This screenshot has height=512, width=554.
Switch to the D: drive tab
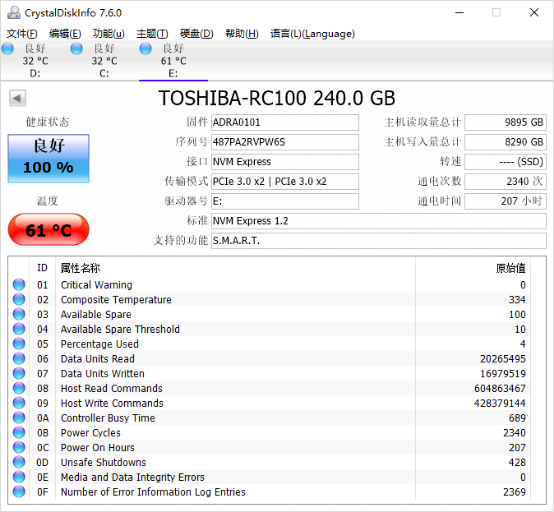coord(35,61)
